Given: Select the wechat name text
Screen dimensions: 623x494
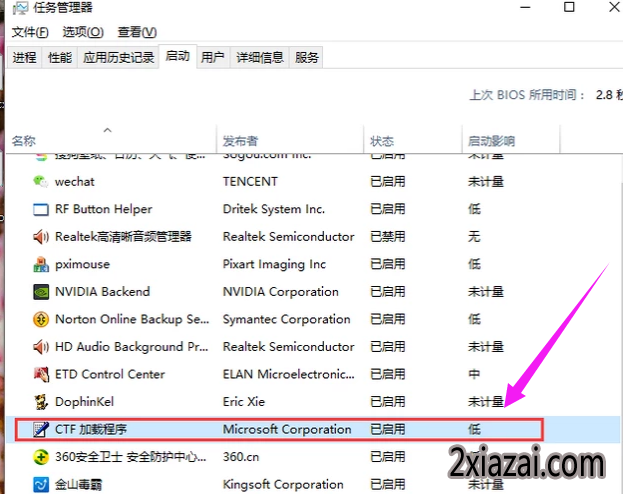Looking at the screenshot, I should [75, 182].
